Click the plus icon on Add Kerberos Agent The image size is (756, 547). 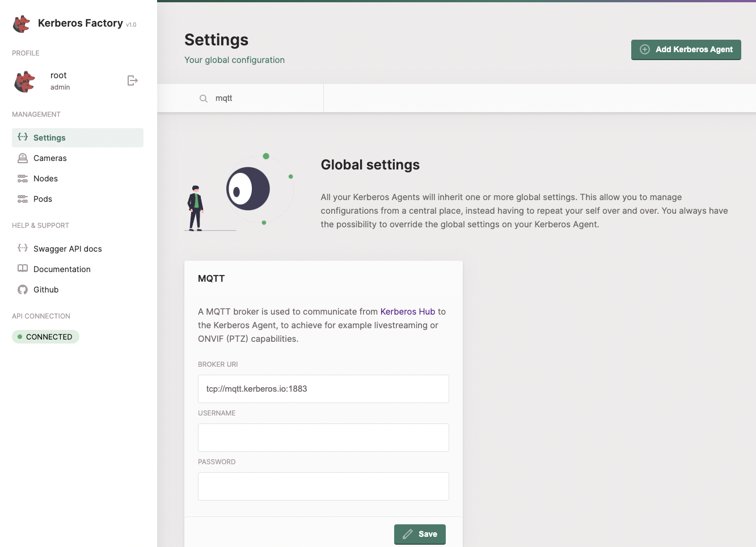click(x=644, y=49)
